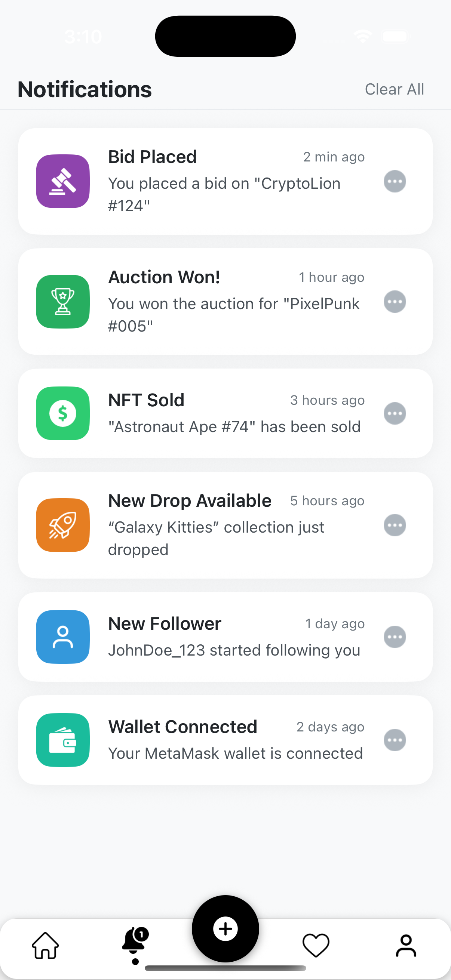
Task: Switch to the Profile tab
Action: coord(406,945)
